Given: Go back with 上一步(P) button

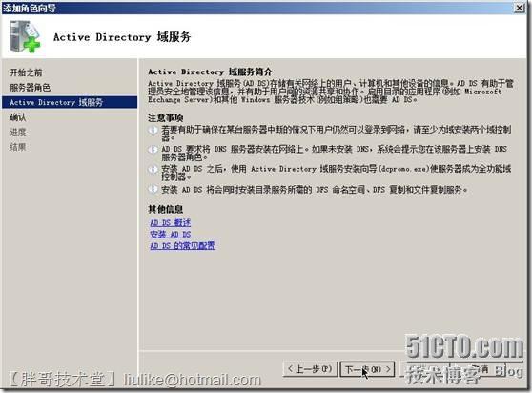Looking at the screenshot, I should (310, 369).
